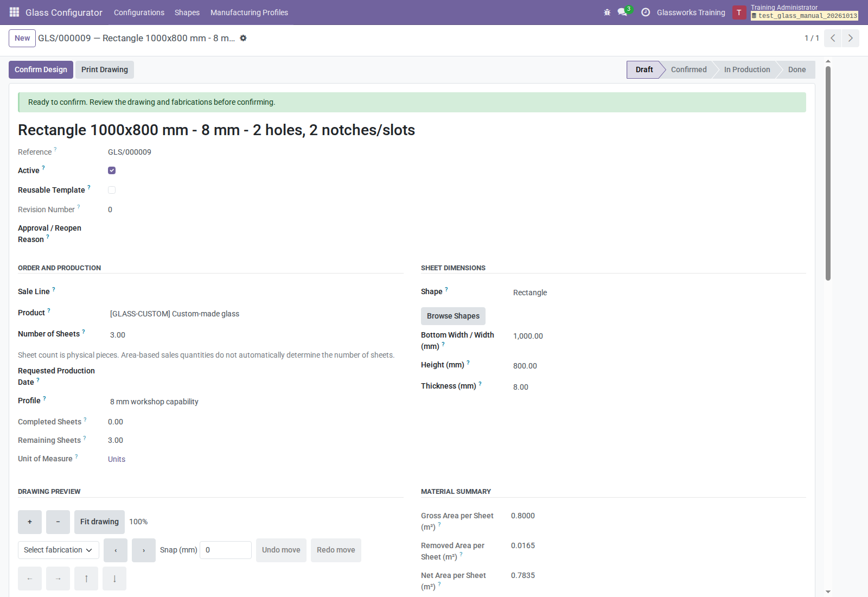Enable the Reusable Template checkbox

112,190
